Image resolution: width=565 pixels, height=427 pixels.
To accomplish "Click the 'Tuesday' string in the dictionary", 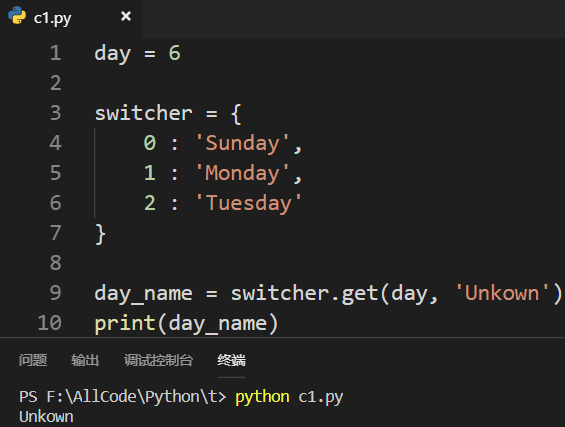I will pyautogui.click(x=248, y=203).
